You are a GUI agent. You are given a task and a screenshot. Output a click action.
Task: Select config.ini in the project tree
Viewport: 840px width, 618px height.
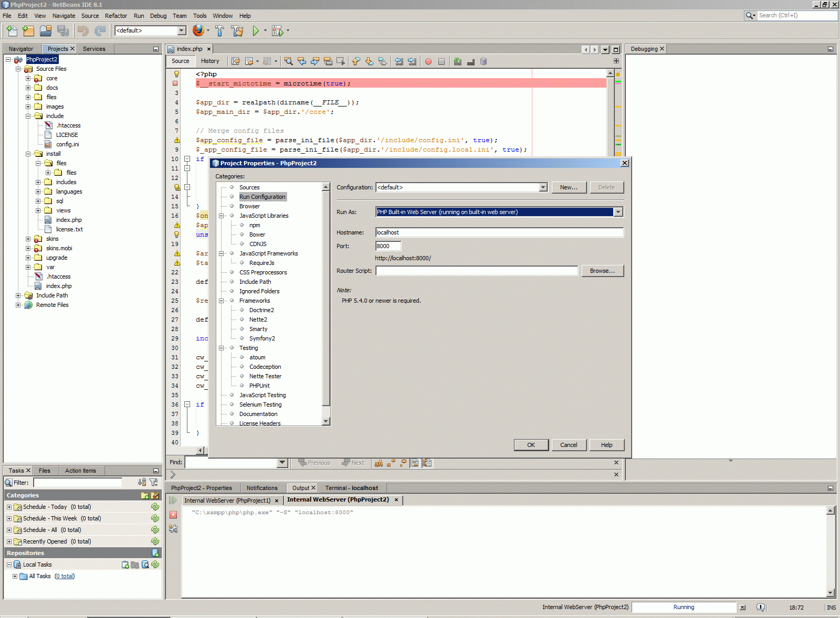click(x=68, y=144)
